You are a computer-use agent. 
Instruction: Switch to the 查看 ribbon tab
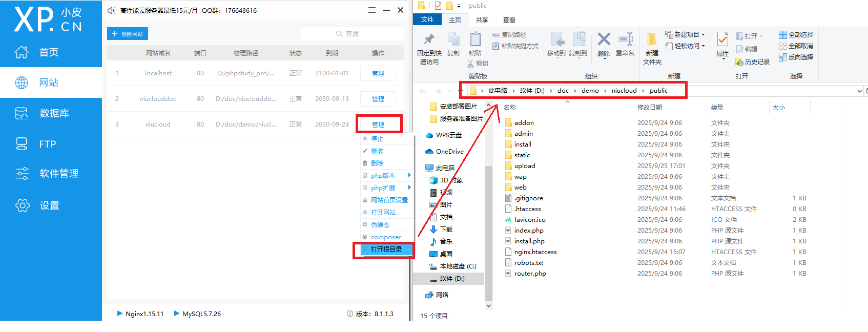tap(509, 20)
